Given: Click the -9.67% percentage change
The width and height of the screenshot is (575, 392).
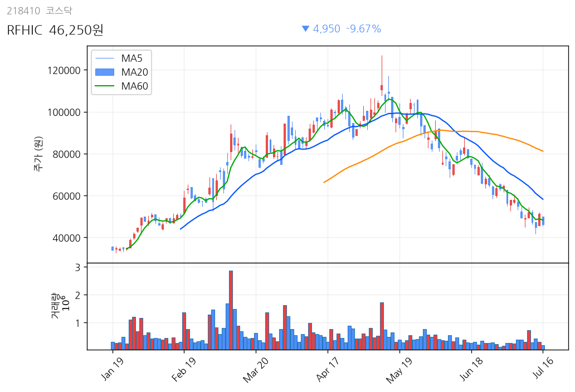Looking at the screenshot, I should [x=363, y=28].
